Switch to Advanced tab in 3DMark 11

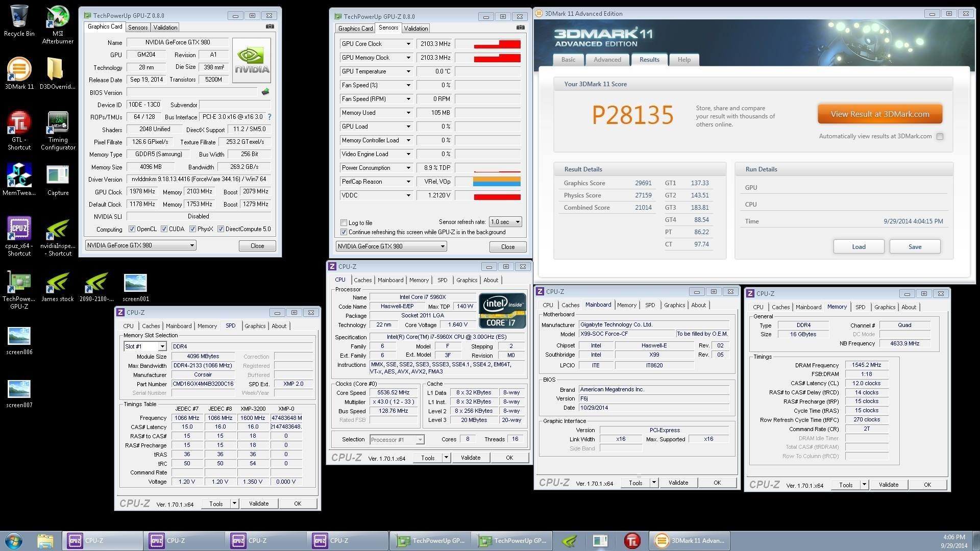(x=607, y=60)
